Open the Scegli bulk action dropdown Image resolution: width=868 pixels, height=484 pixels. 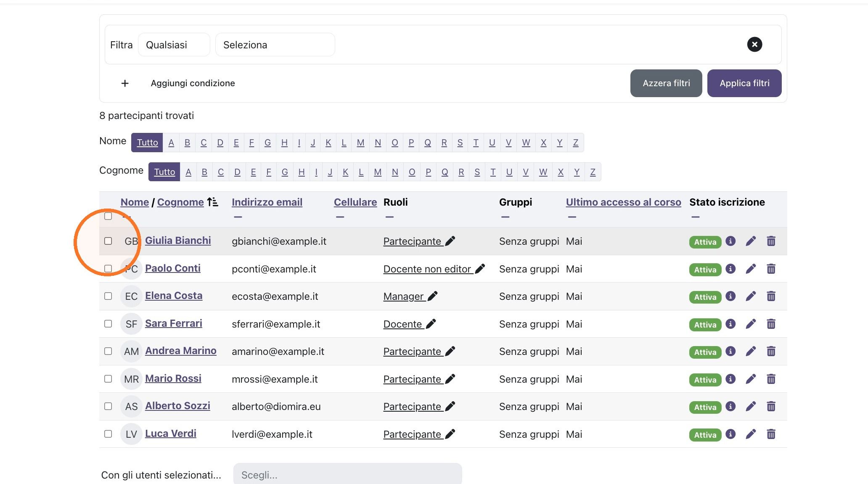348,474
